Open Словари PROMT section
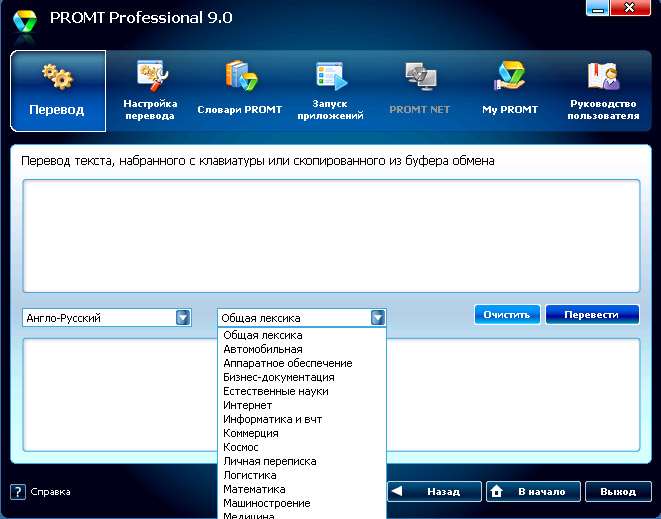 point(239,89)
